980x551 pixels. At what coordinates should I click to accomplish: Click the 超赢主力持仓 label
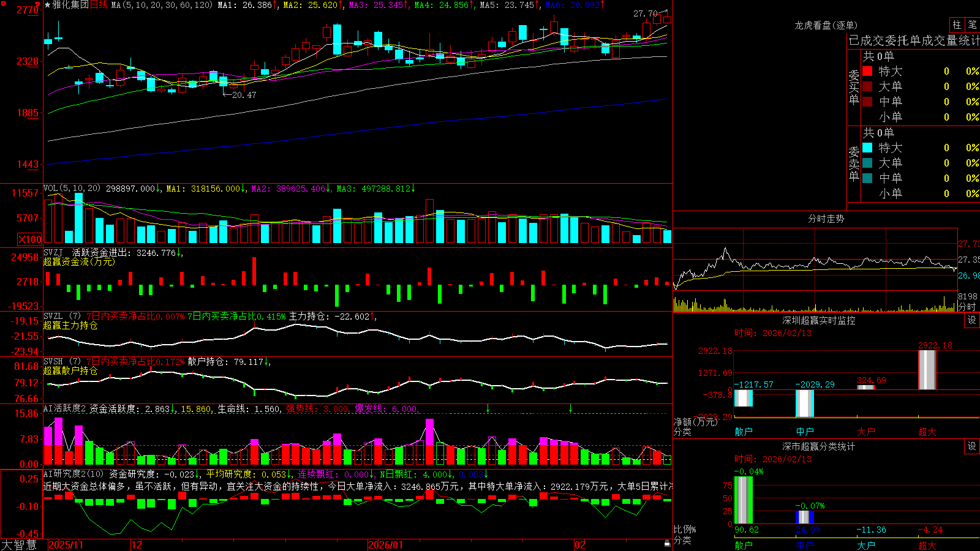pyautogui.click(x=70, y=326)
